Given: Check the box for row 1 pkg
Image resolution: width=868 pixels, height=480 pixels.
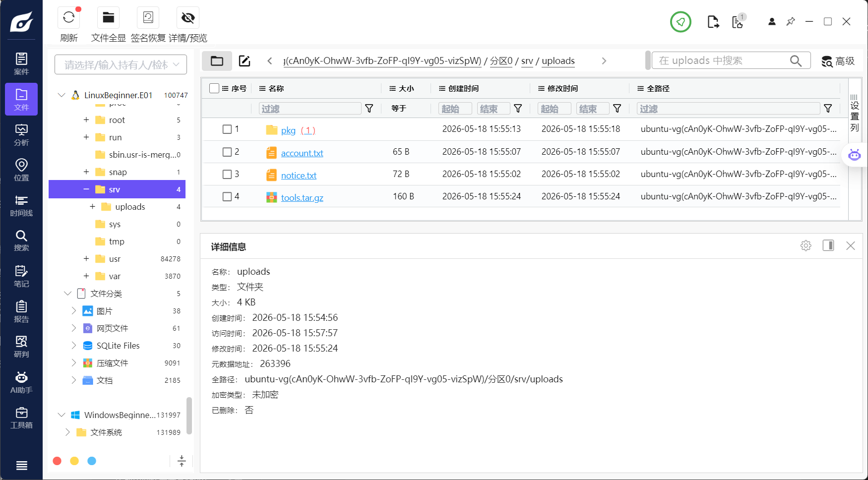Looking at the screenshot, I should (227, 129).
